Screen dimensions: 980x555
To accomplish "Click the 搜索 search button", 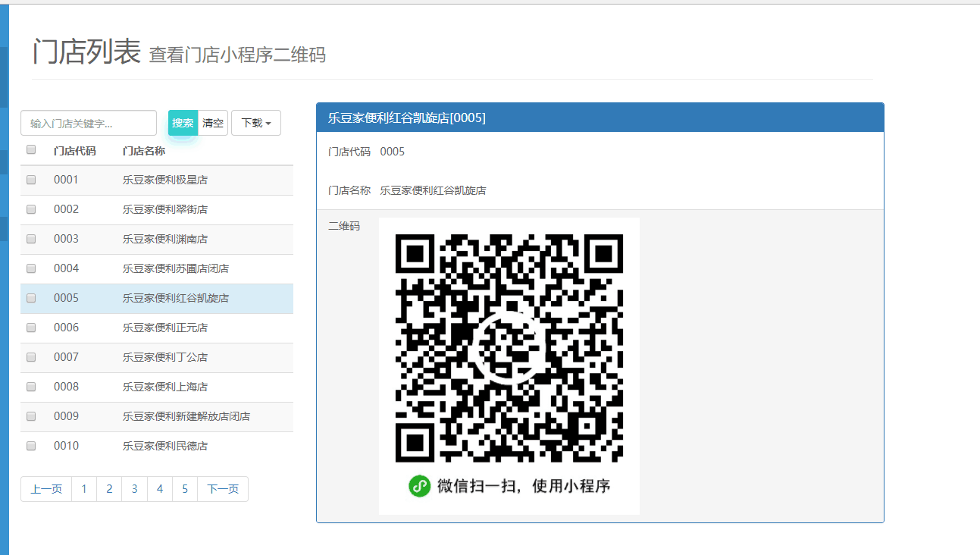I will pos(183,123).
